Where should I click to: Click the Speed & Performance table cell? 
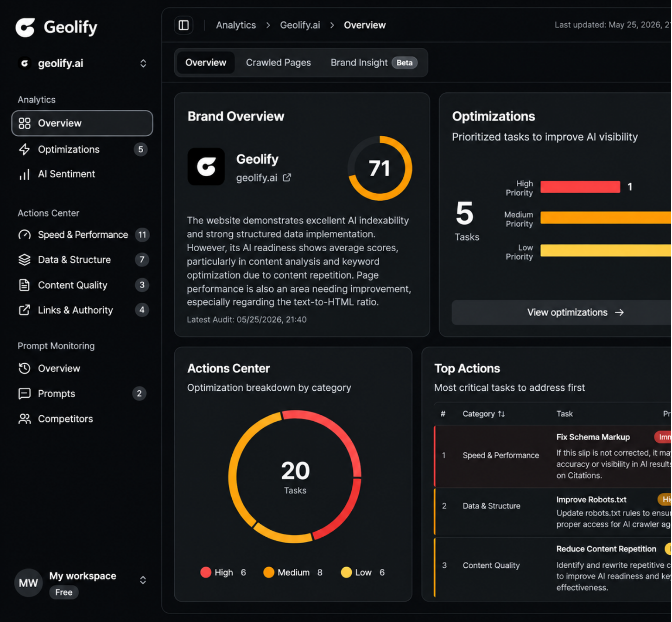(501, 456)
